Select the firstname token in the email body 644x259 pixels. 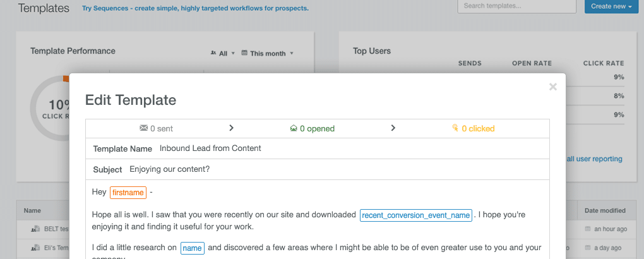coord(128,192)
